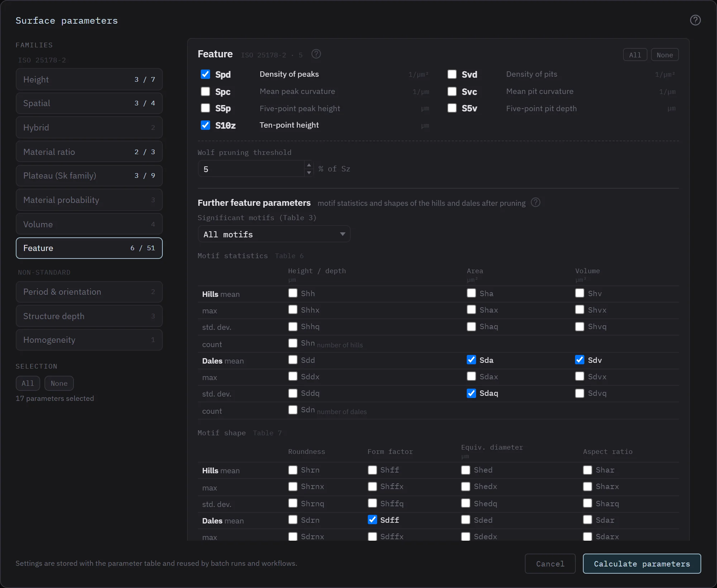Viewport: 717px width, 588px height.
Task: Open the dialog help icon beside the title
Action: 695,20
